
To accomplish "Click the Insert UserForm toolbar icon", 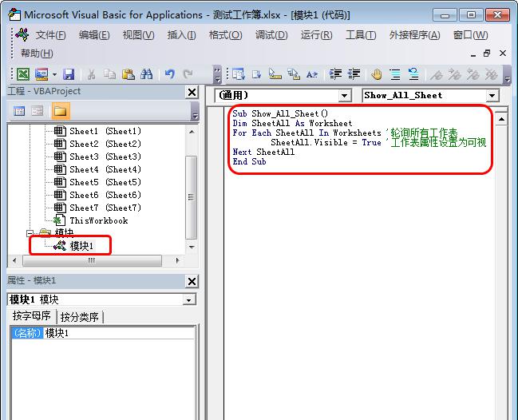I will pos(42,74).
